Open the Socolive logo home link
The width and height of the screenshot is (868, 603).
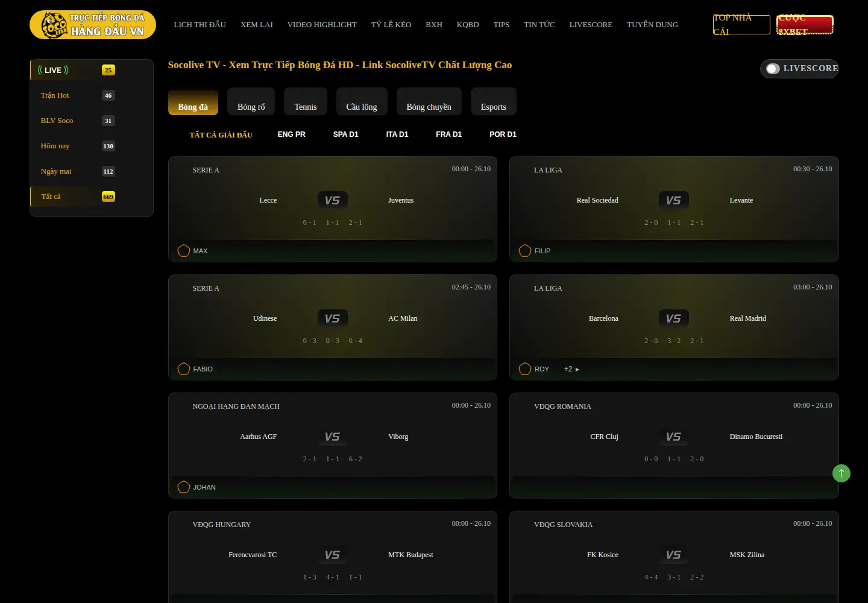coord(93,25)
